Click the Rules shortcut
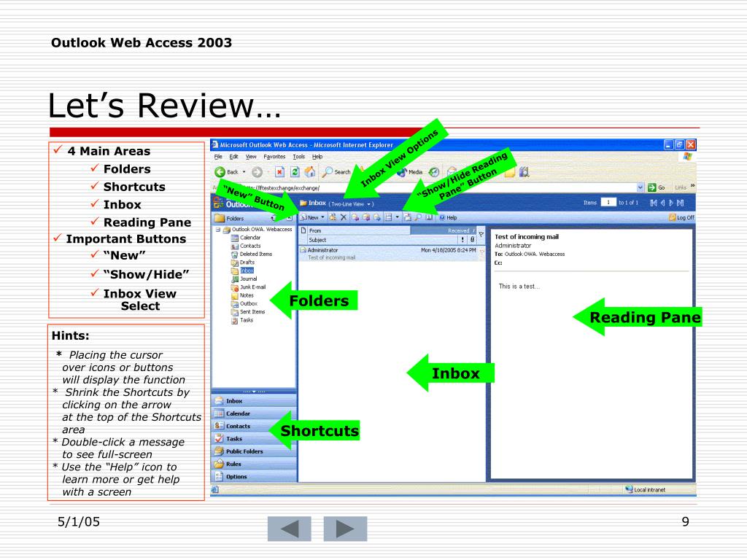The image size is (747, 560). (x=253, y=464)
